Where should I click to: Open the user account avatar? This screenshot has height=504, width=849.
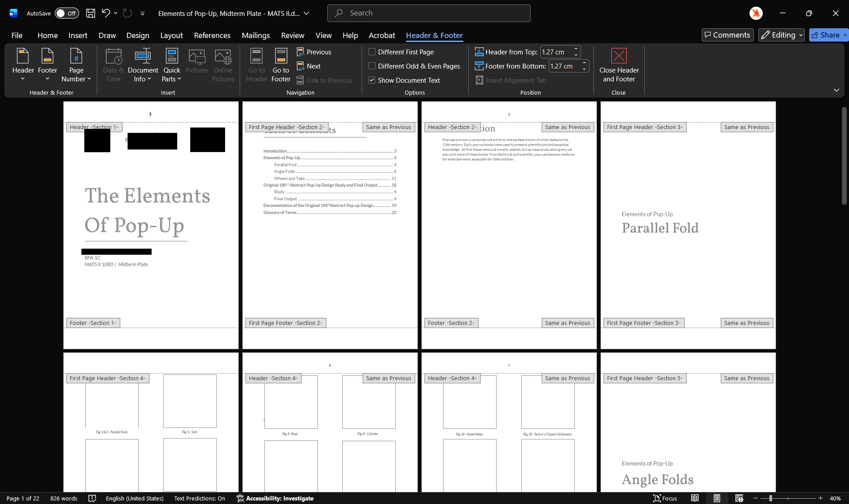click(756, 13)
